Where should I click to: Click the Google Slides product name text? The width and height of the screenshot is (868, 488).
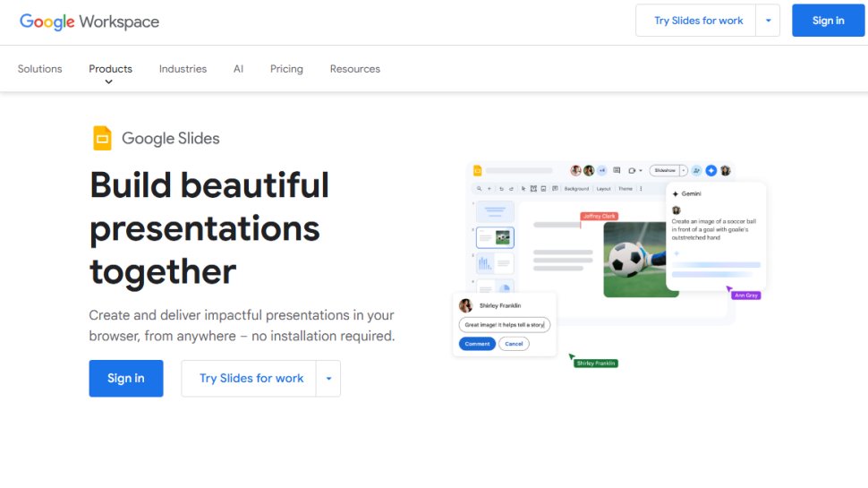point(171,139)
